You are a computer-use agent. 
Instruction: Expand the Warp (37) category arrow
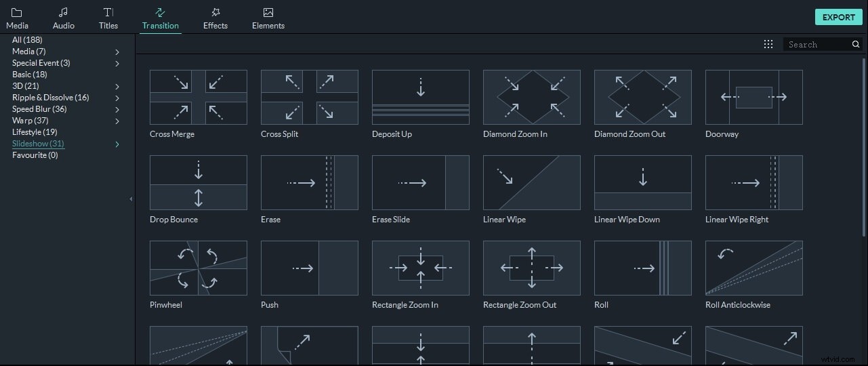point(117,121)
